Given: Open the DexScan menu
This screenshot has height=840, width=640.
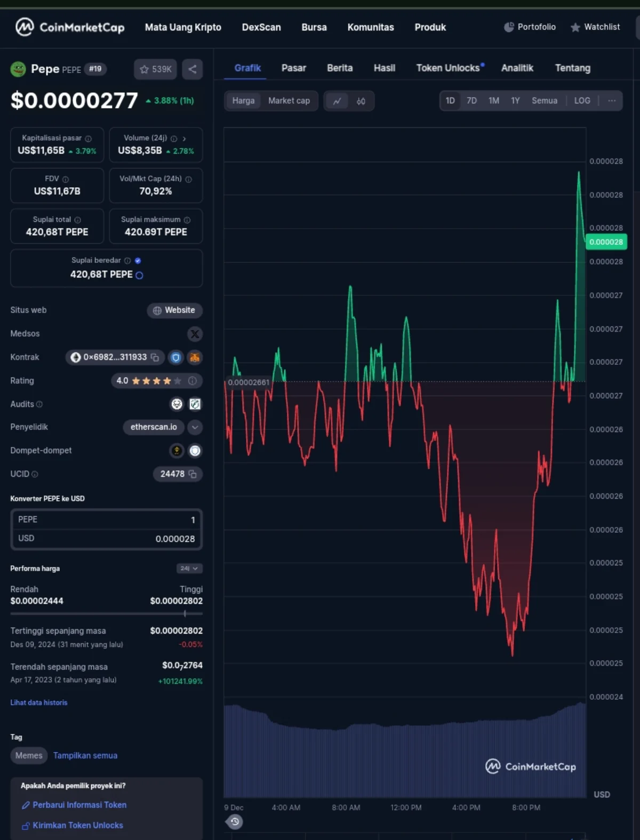Looking at the screenshot, I should [261, 27].
